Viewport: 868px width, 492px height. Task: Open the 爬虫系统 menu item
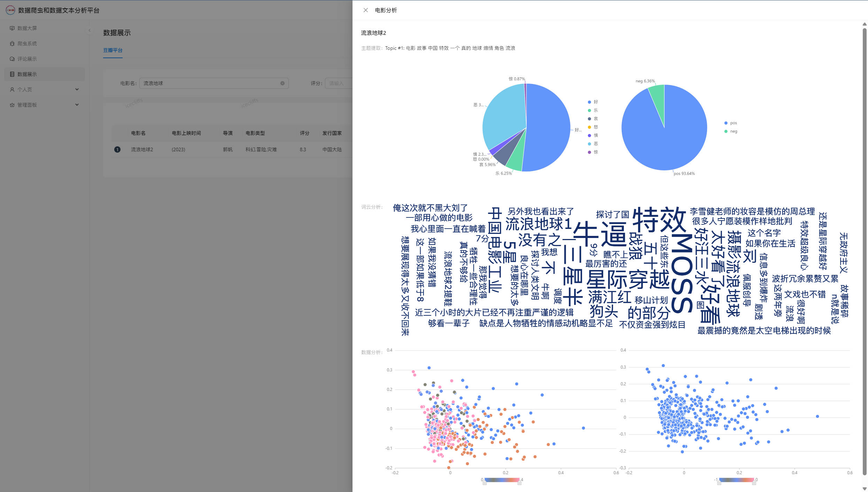pyautogui.click(x=27, y=44)
